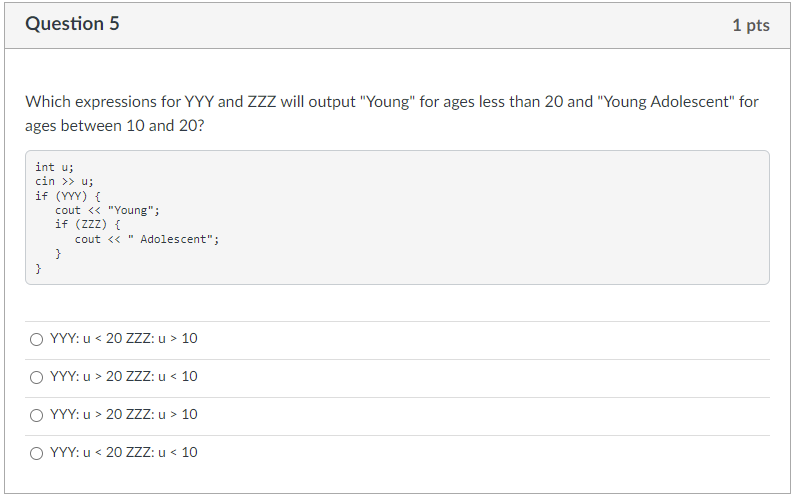Viewport: 795px width, 498px height.
Task: Click the "1 pts" points label
Action: (x=750, y=25)
